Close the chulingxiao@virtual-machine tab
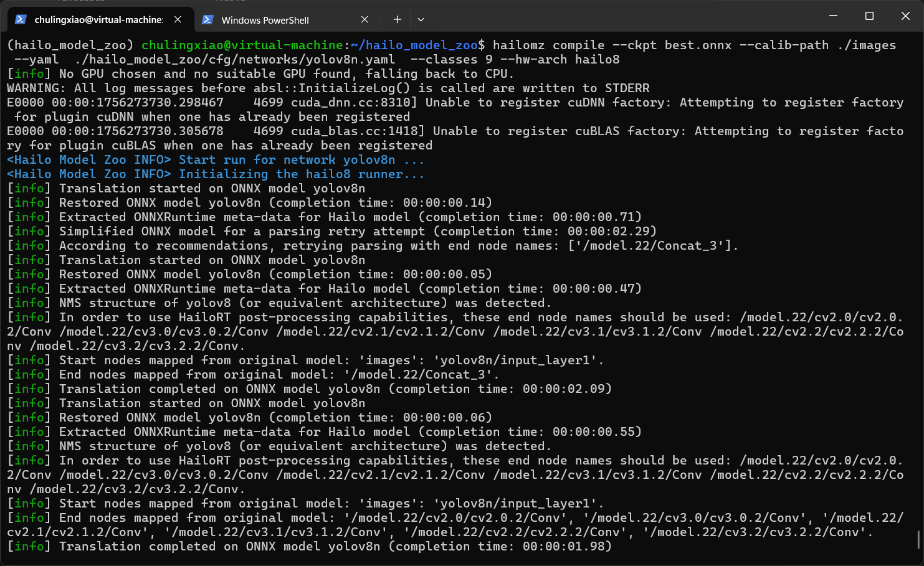 tap(178, 19)
